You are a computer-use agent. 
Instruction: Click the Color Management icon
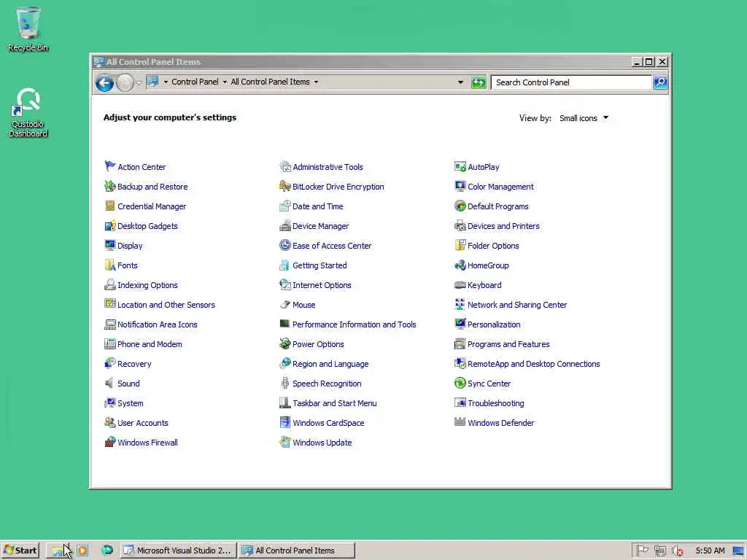click(460, 186)
